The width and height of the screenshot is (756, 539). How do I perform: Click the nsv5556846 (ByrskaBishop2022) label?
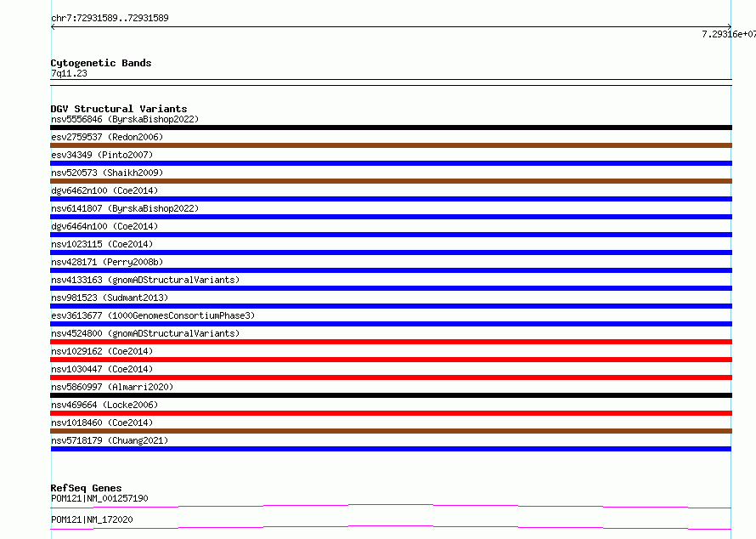pyautogui.click(x=125, y=119)
